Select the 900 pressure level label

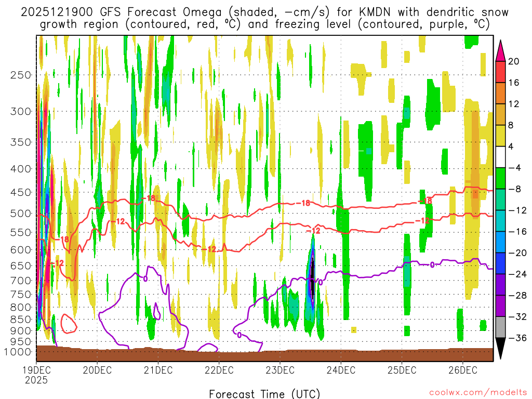[21, 330]
